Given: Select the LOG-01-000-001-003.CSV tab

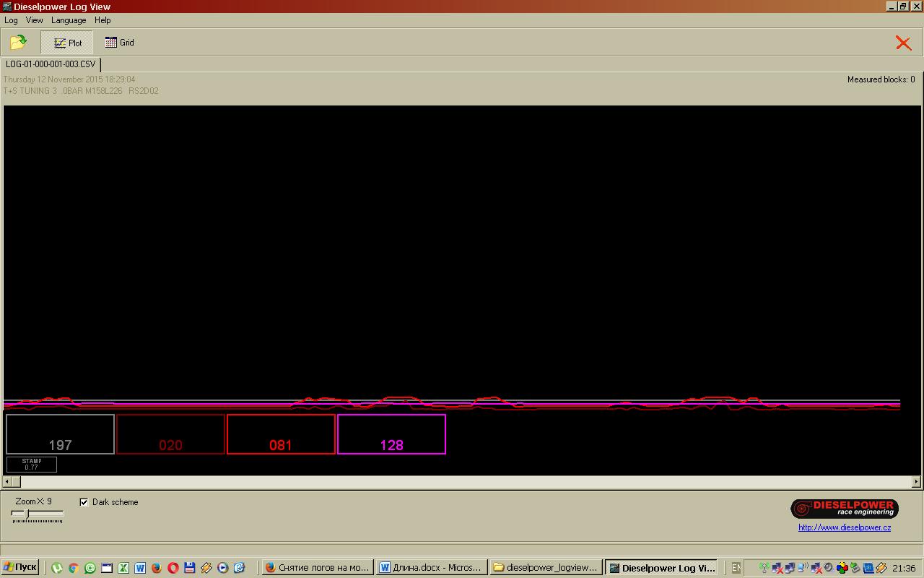Looking at the screenshot, I should (x=51, y=64).
